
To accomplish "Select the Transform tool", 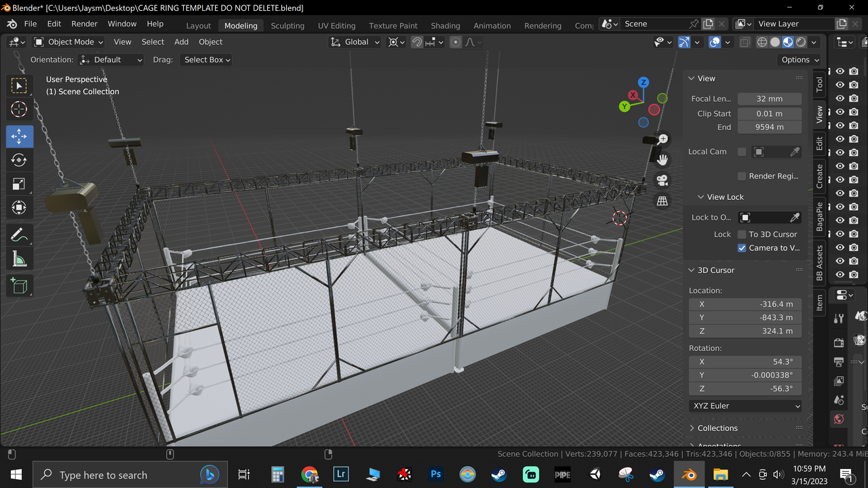I will coord(19,207).
